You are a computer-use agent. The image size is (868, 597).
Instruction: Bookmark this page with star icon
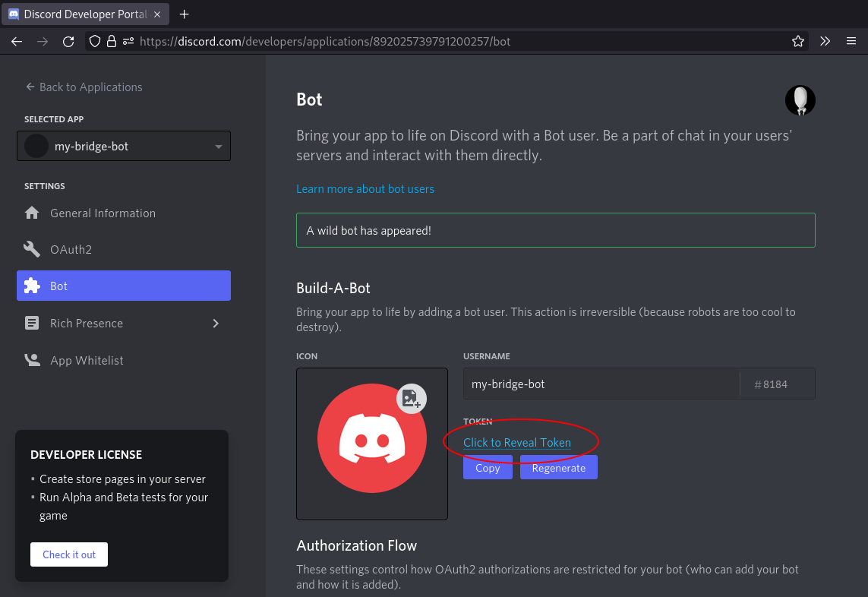click(797, 42)
